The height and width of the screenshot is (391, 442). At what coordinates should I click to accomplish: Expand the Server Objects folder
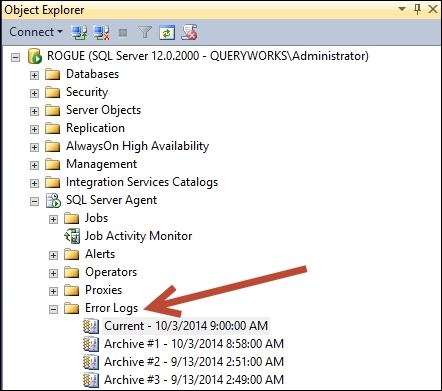pos(34,111)
